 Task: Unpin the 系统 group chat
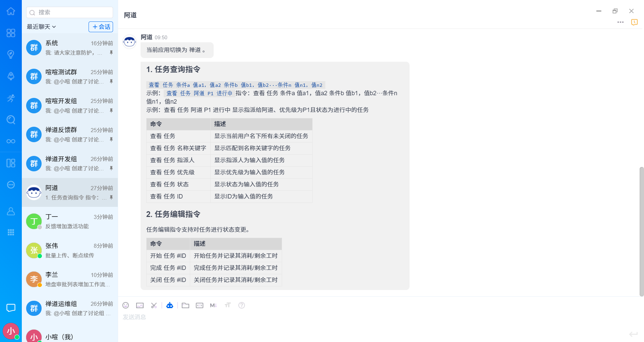[x=111, y=53]
